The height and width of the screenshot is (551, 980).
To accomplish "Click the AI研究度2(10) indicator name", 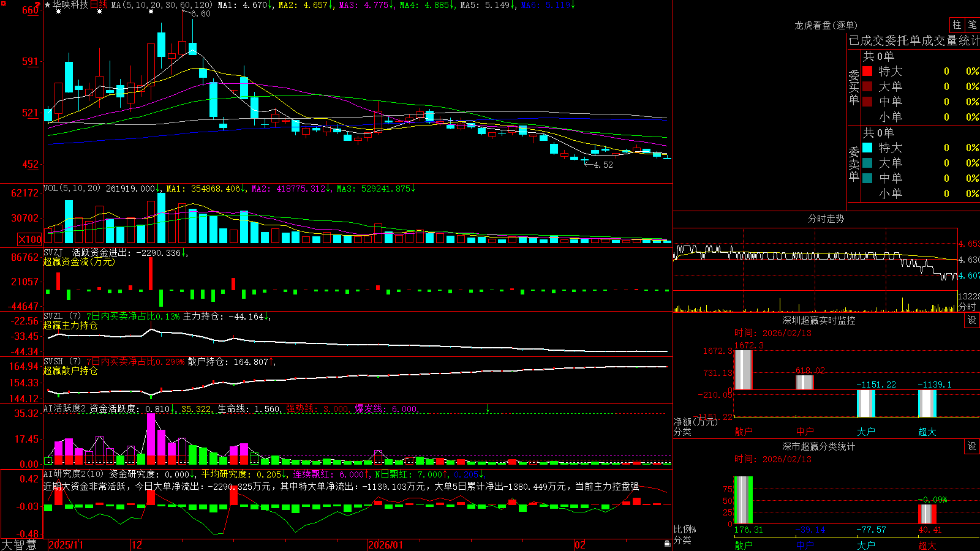I will [73, 474].
